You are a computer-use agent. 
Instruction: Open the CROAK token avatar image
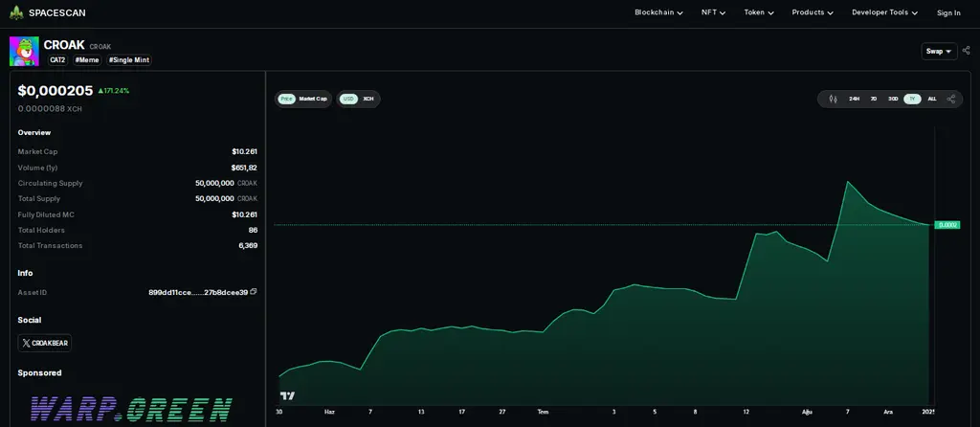(24, 52)
